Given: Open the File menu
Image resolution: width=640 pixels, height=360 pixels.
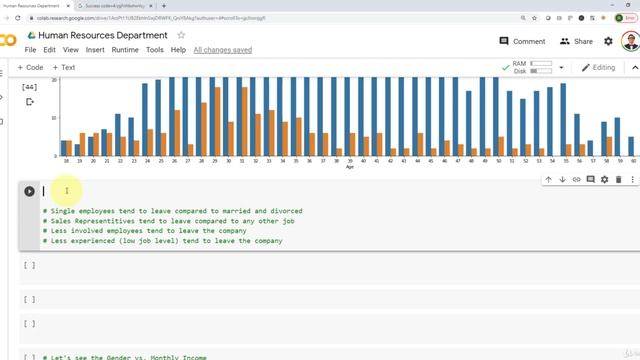Looking at the screenshot, I should (30, 50).
